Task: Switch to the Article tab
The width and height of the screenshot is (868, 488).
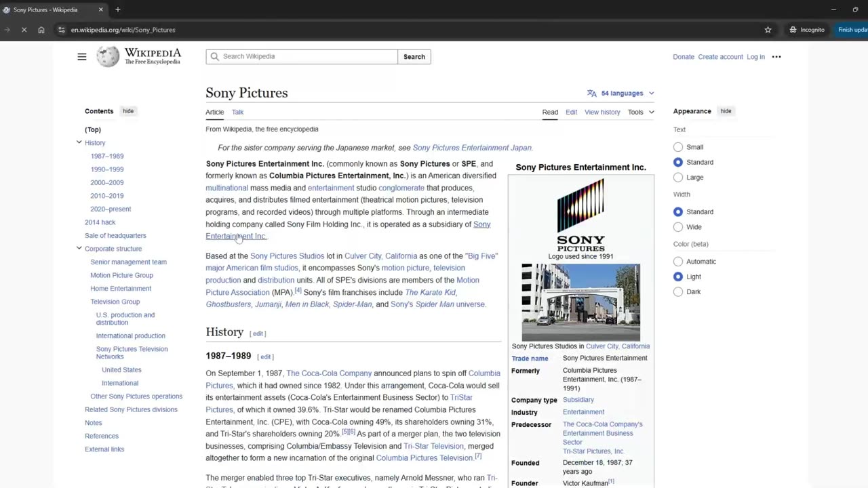Action: 214,113
